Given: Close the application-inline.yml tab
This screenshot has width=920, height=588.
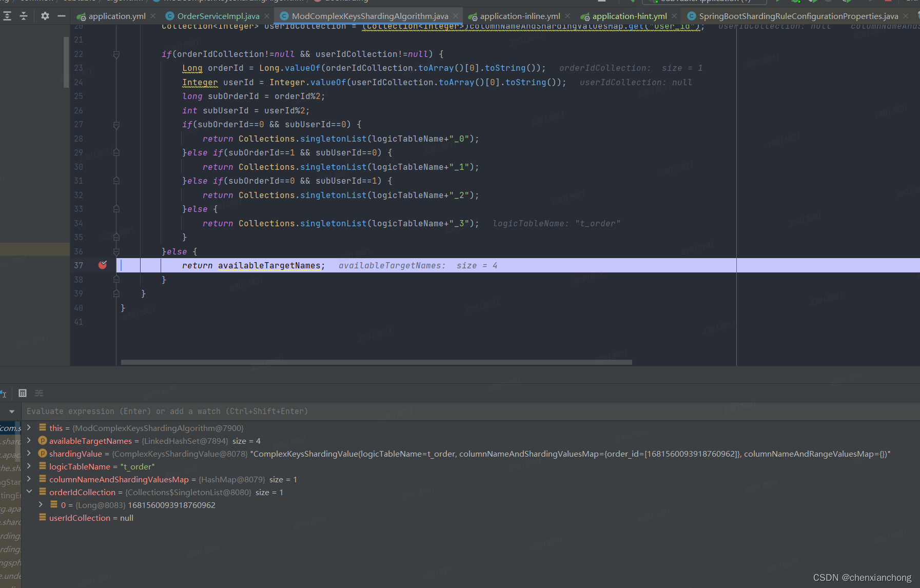Looking at the screenshot, I should coord(567,16).
